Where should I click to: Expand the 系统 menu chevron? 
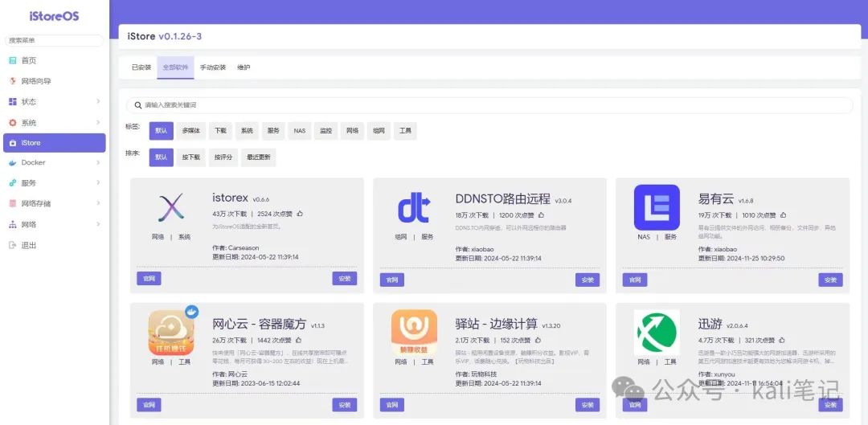point(98,122)
